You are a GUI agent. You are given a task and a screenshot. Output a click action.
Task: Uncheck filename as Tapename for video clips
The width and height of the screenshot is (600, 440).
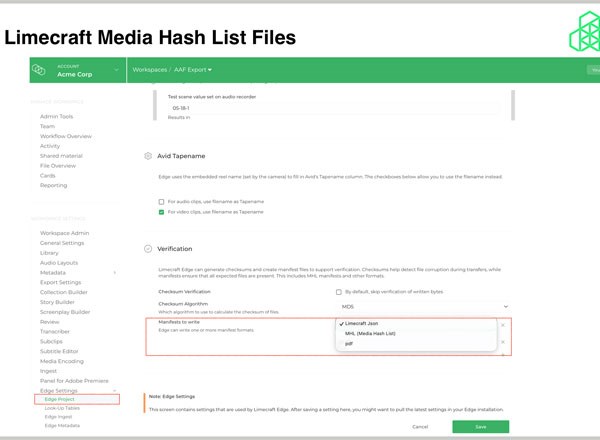click(x=161, y=212)
